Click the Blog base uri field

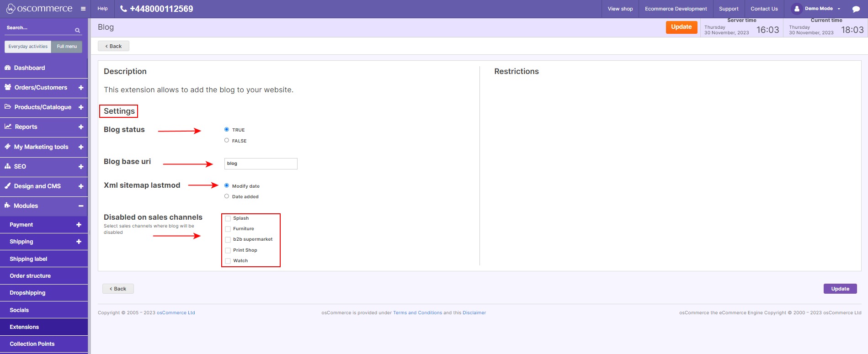pyautogui.click(x=261, y=164)
